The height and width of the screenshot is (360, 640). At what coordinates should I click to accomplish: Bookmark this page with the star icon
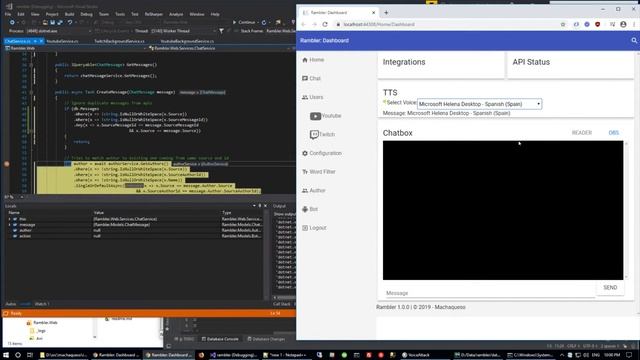563,24
